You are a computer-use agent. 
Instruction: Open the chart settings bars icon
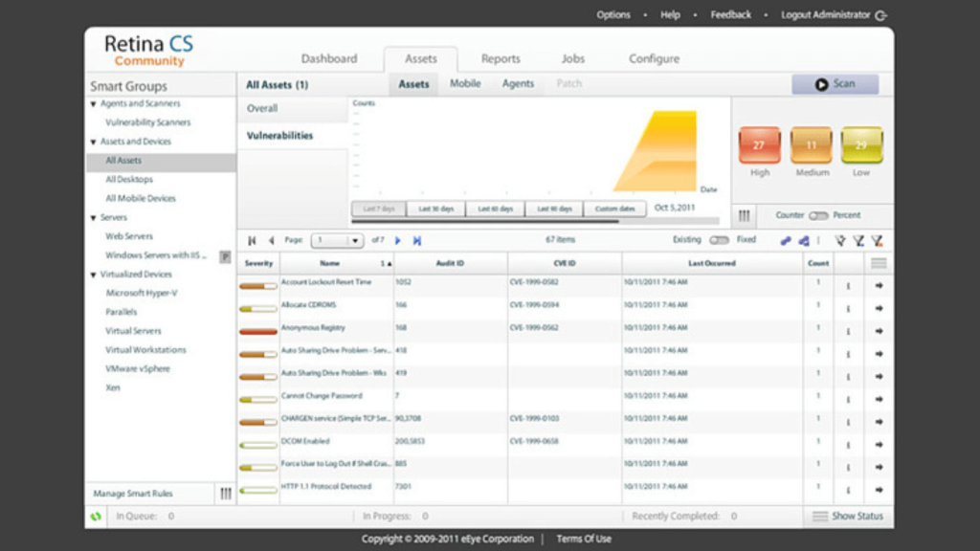744,216
